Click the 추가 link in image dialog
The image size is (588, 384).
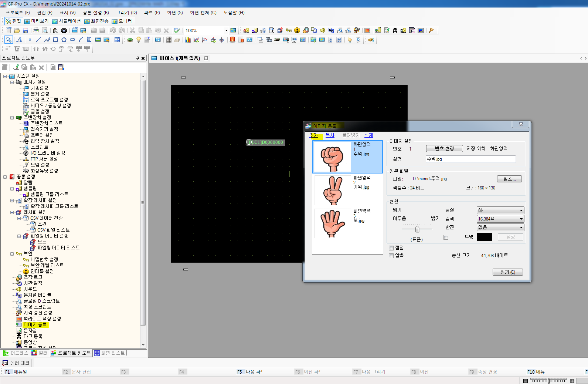(x=313, y=135)
